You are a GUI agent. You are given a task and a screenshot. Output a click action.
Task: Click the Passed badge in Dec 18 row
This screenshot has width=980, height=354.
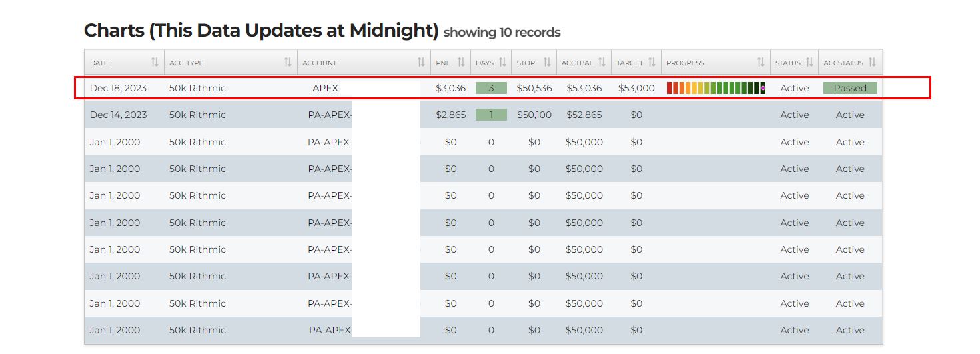click(850, 88)
